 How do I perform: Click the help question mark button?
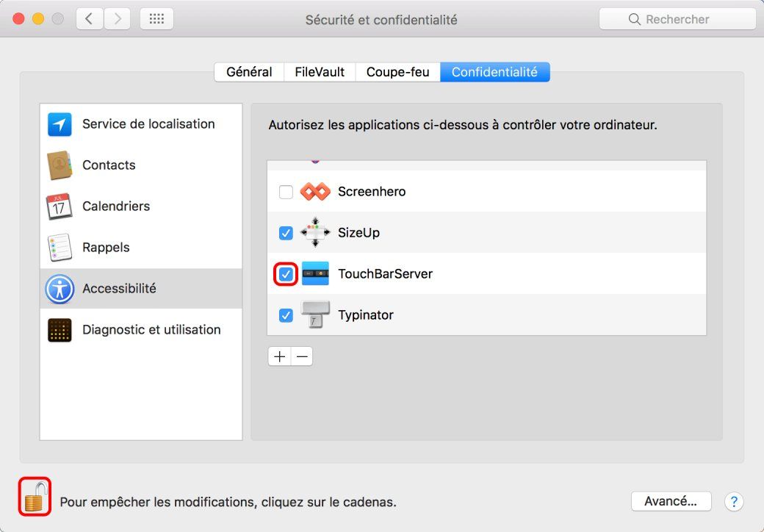[734, 501]
